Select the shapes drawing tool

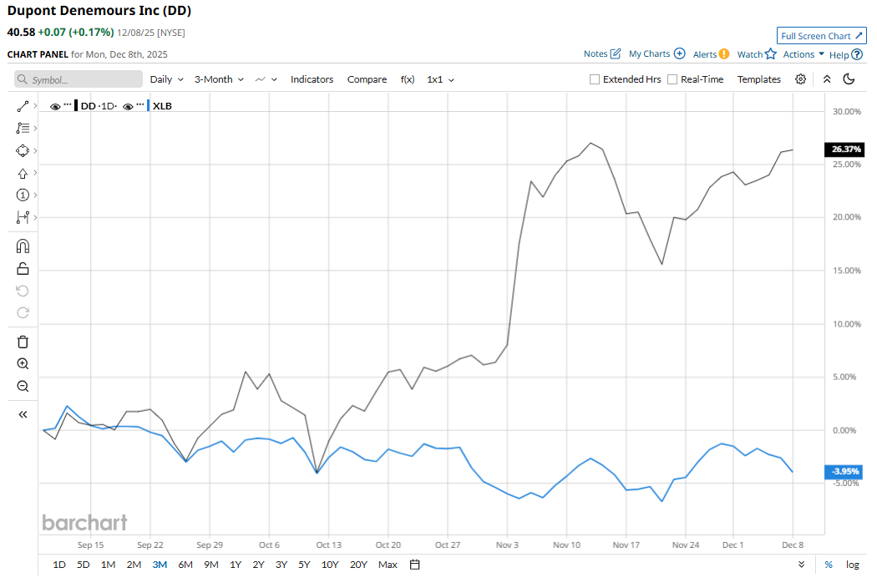(x=23, y=150)
